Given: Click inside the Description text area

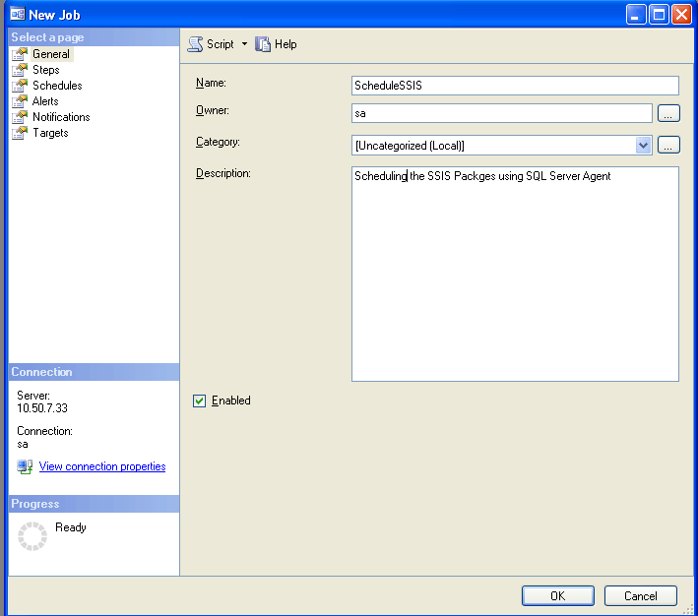Looking at the screenshot, I should (515, 275).
